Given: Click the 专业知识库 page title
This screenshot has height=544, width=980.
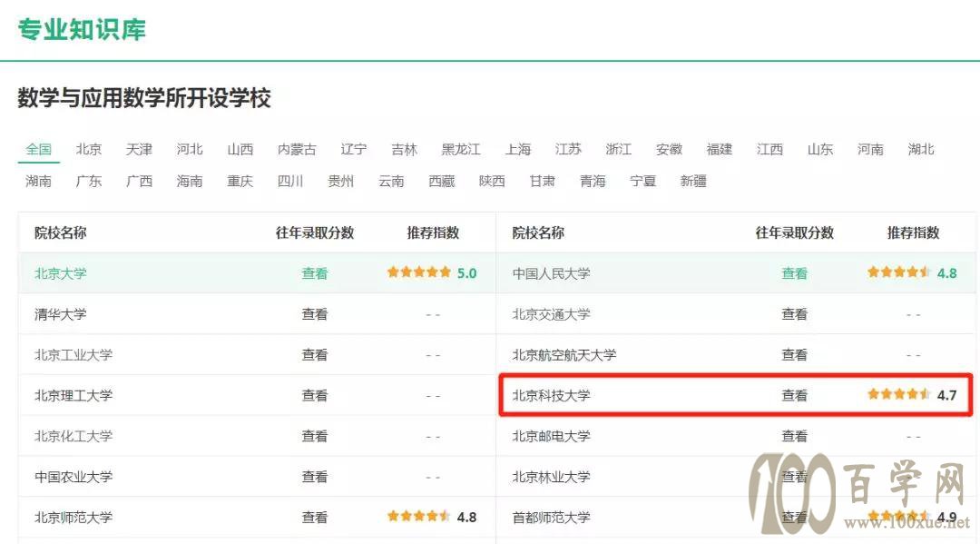Looking at the screenshot, I should tap(82, 29).
